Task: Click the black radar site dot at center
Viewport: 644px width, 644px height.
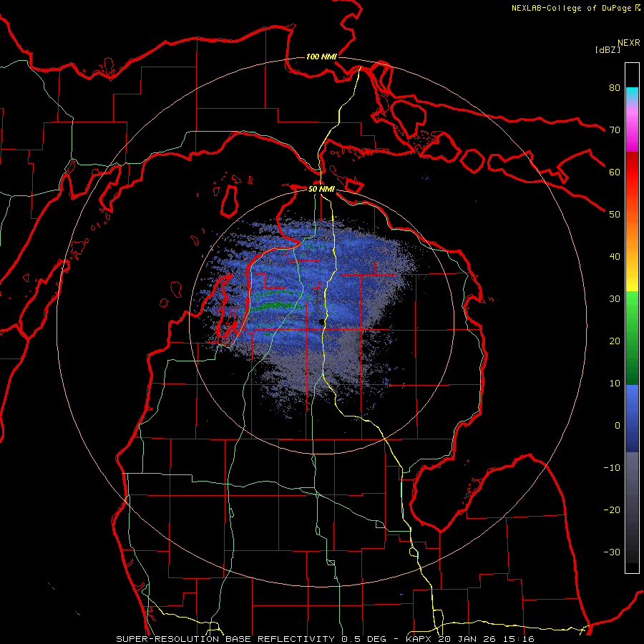Action: (x=321, y=322)
